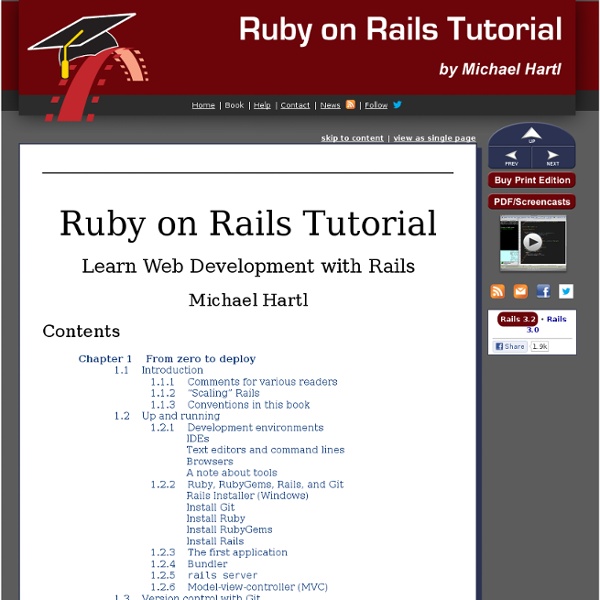Click the Twitter bird icon next to Follow
Image resolution: width=600 pixels, height=600 pixels.
point(398,104)
